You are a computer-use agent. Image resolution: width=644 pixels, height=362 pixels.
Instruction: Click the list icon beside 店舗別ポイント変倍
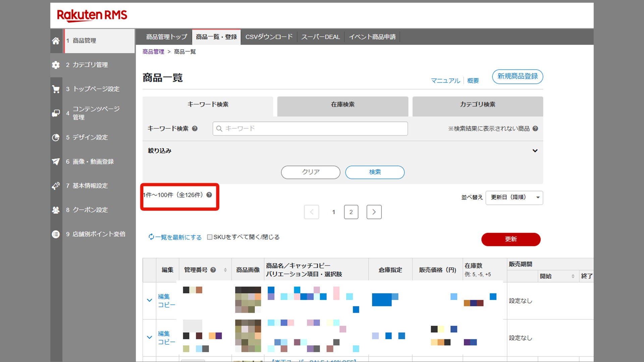tap(56, 234)
